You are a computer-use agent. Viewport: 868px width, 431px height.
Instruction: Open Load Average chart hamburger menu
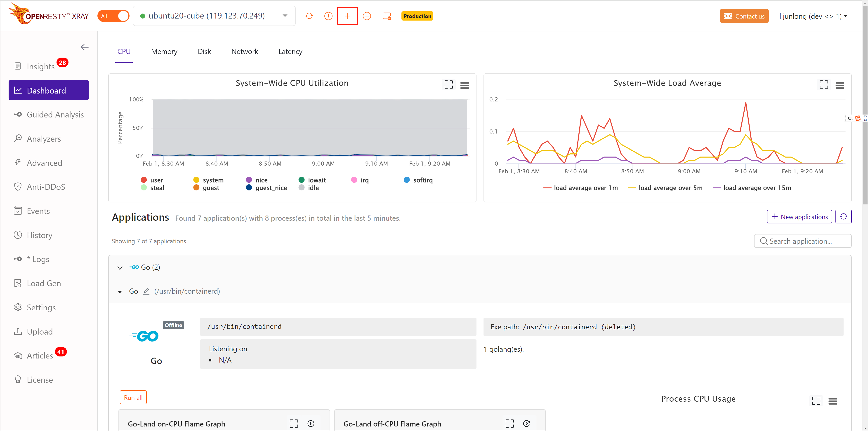tap(840, 86)
